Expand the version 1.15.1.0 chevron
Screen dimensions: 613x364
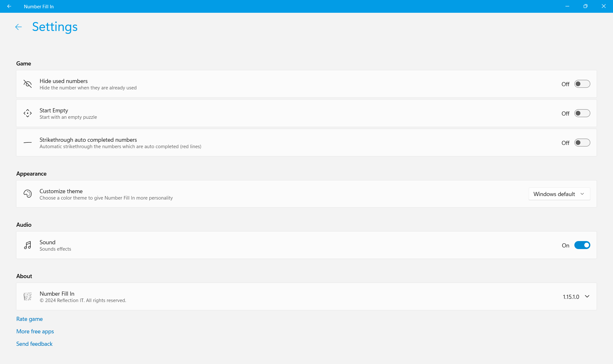(x=587, y=297)
